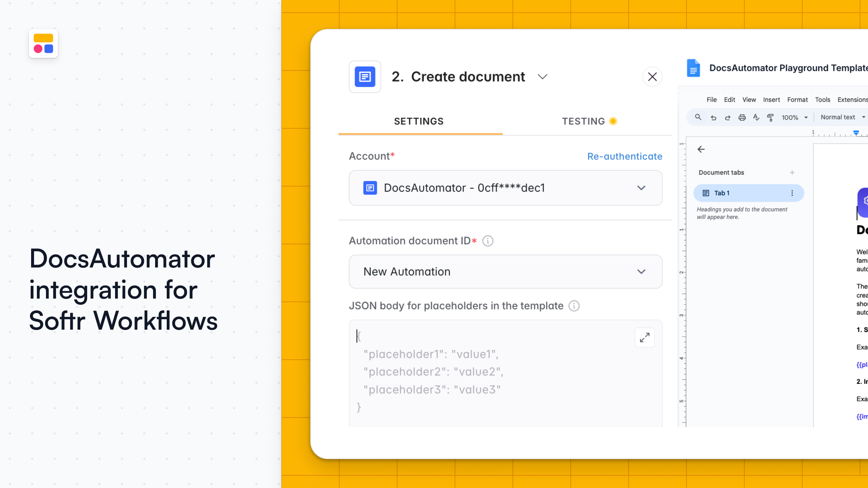Switch to the TESTING tab
The width and height of the screenshot is (868, 488).
583,121
